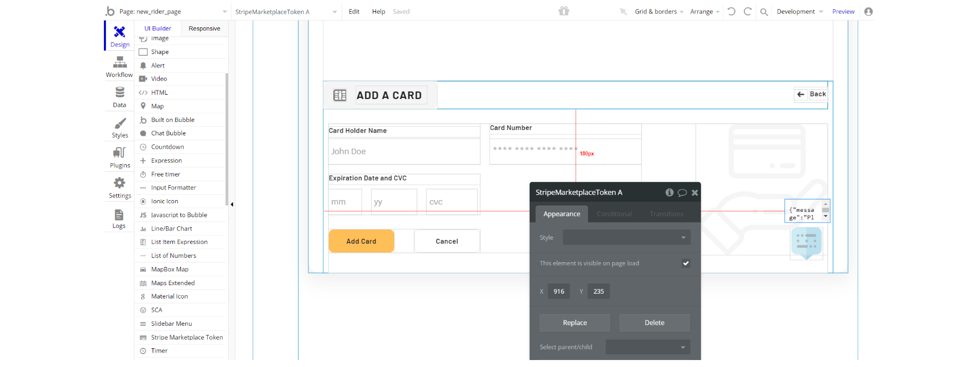Click the Delete button

point(654,323)
